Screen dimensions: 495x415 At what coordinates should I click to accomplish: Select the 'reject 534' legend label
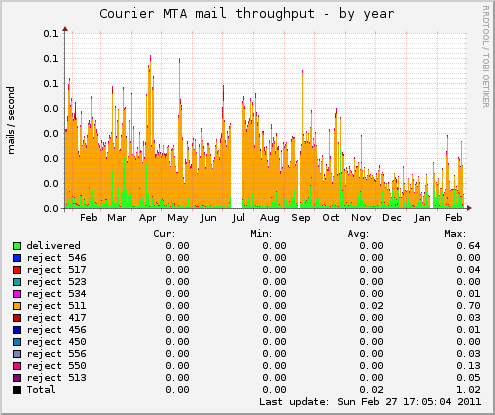pos(56,294)
